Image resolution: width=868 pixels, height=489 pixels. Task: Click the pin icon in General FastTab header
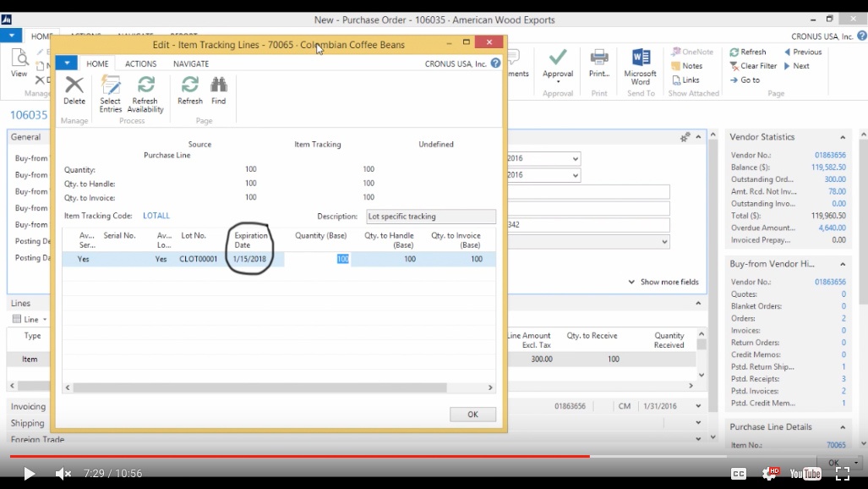tap(685, 137)
